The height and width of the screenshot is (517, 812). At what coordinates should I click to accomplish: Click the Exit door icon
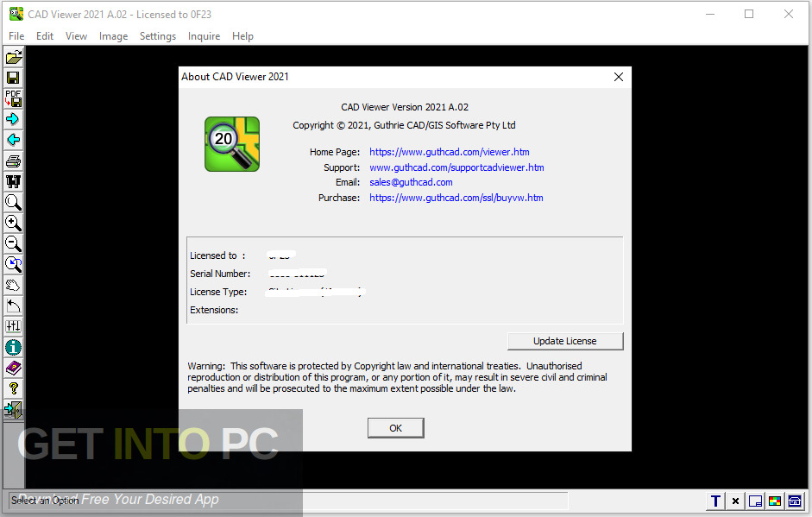click(14, 410)
